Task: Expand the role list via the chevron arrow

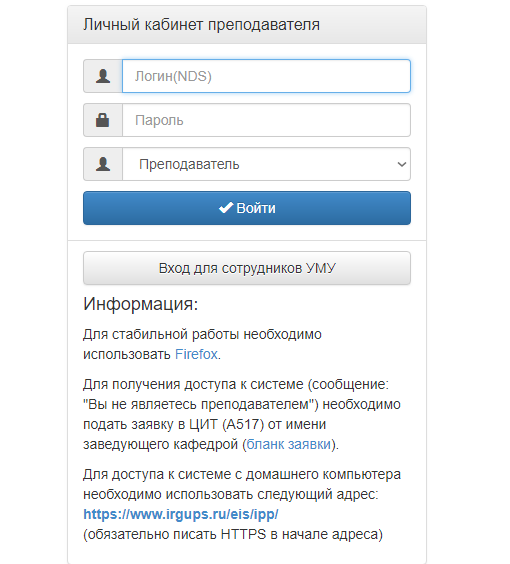Action: click(402, 164)
